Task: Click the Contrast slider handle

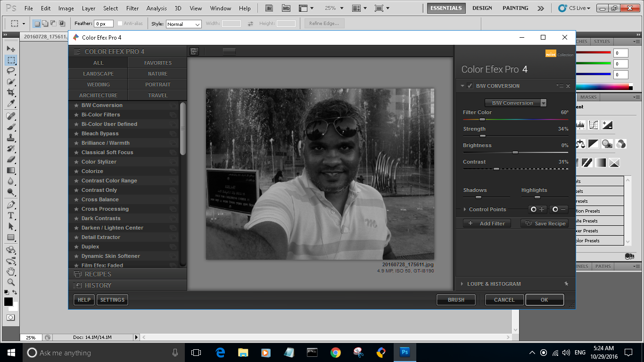Action: coord(496,169)
